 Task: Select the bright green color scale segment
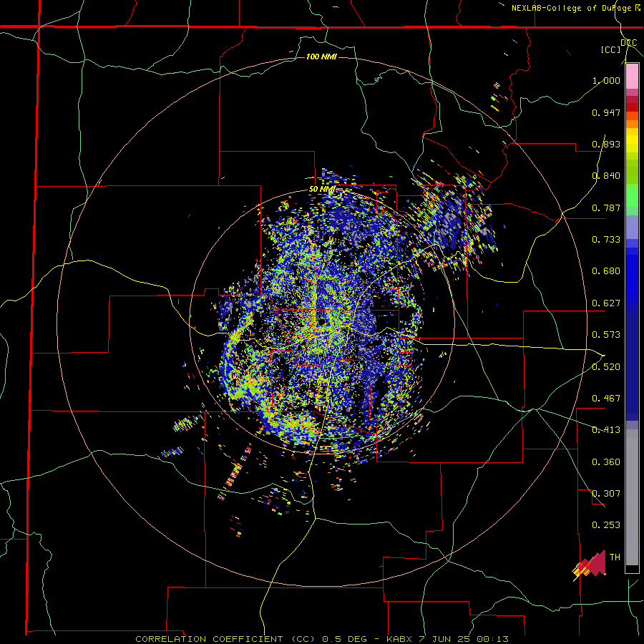point(632,195)
